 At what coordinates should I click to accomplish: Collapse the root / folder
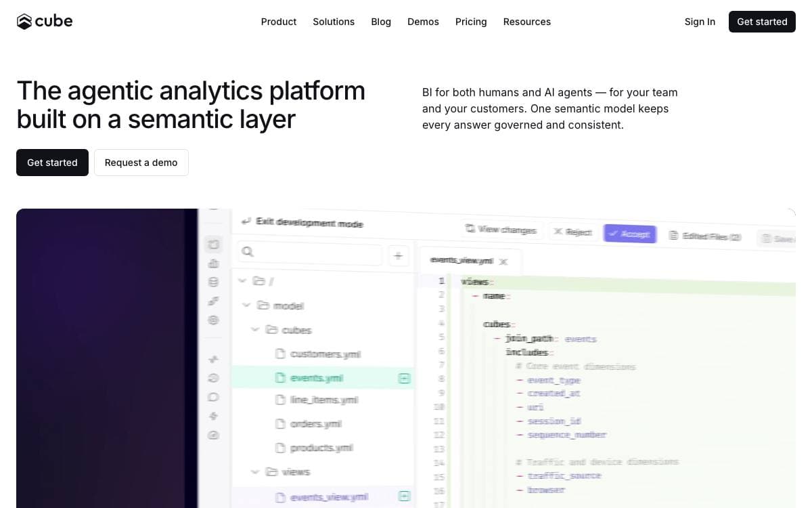click(x=242, y=280)
